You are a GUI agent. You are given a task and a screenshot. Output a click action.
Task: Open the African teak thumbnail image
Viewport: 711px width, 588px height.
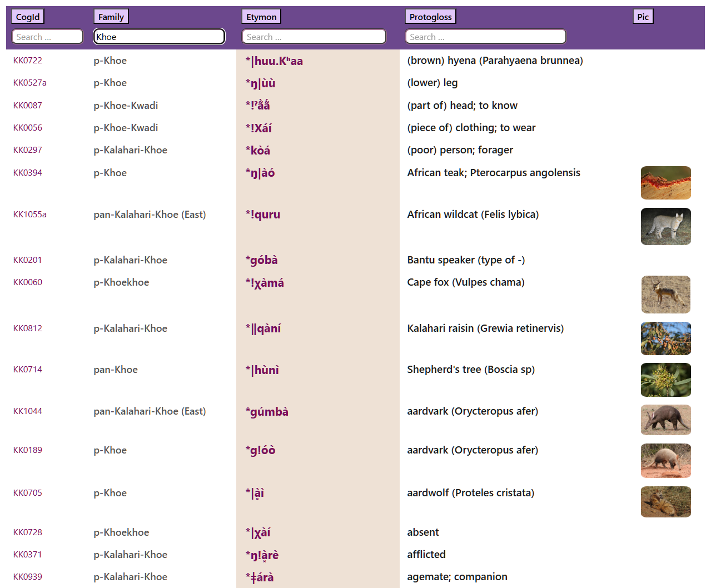coord(665,183)
